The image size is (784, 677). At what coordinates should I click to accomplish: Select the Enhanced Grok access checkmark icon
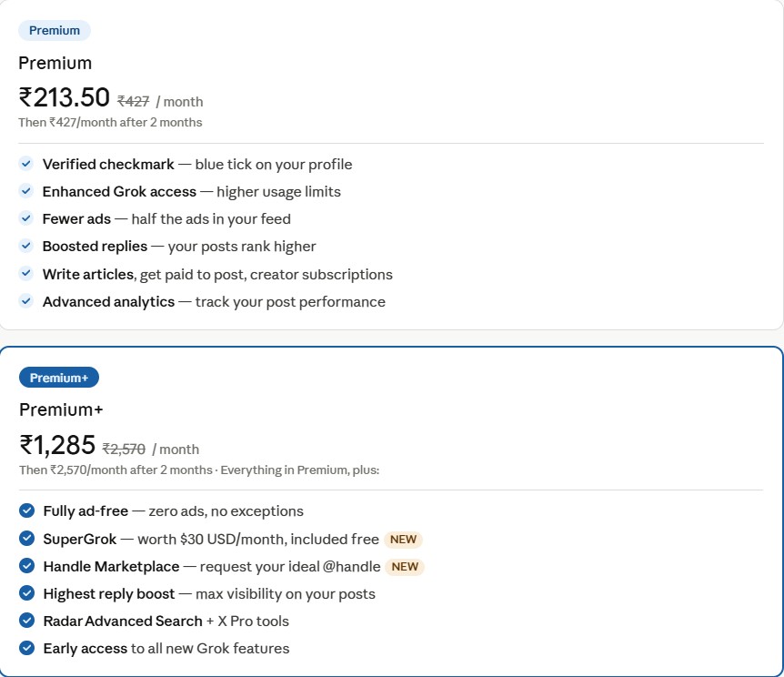[25, 192]
